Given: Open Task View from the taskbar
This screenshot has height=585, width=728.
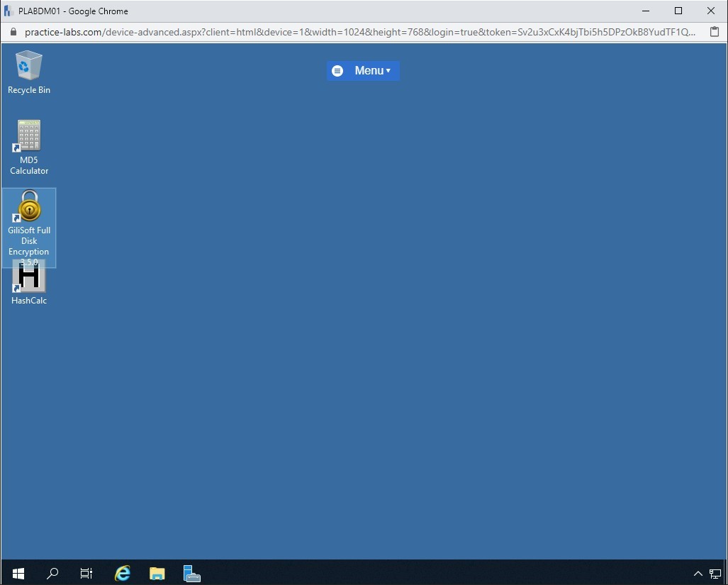Looking at the screenshot, I should click(86, 573).
